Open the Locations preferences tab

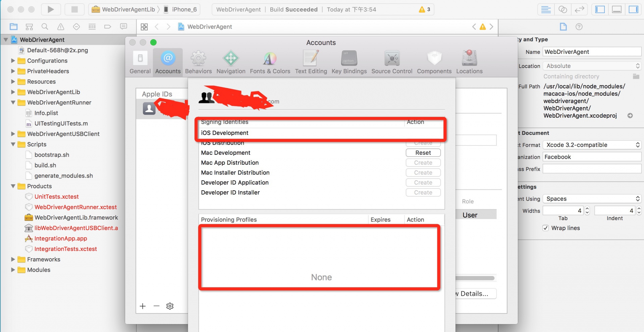[469, 63]
